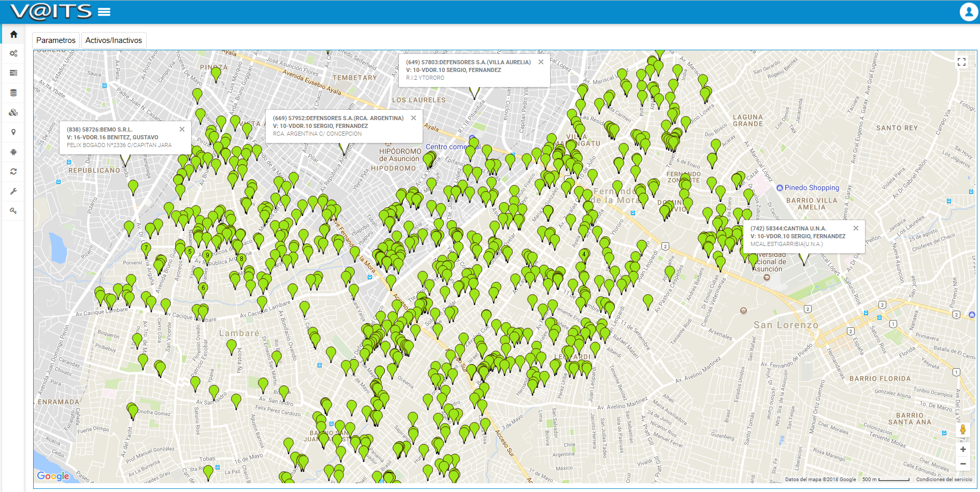Zoom in the map
The width and height of the screenshot is (980, 492).
tap(963, 450)
